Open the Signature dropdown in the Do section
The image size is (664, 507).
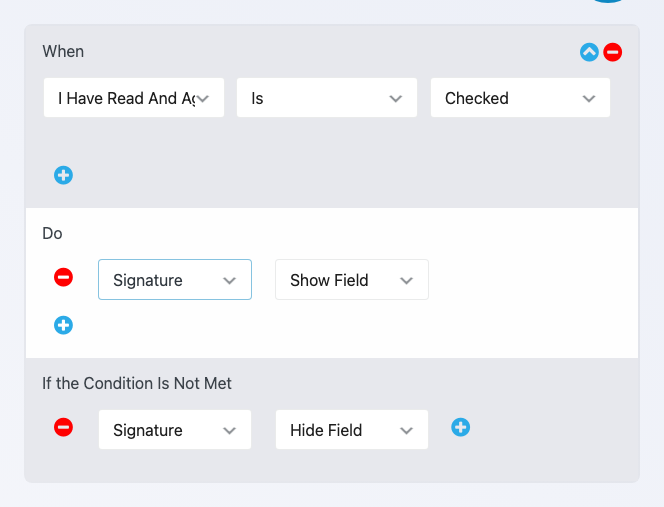(x=175, y=280)
